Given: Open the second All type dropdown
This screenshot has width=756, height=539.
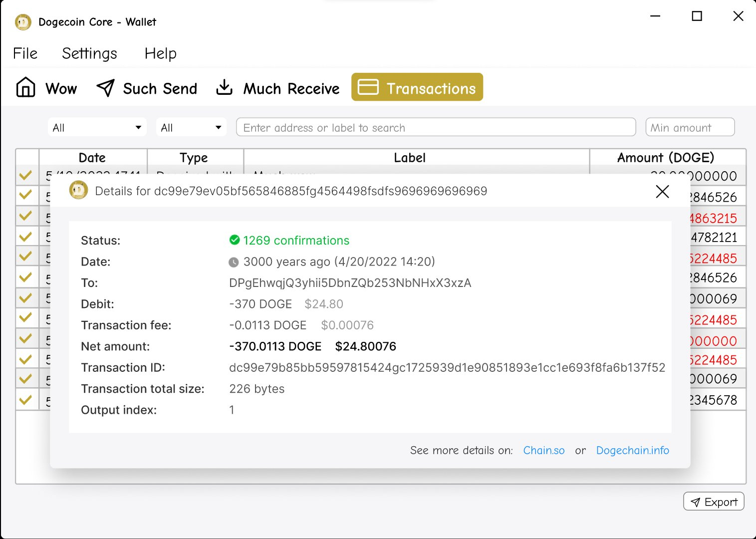Looking at the screenshot, I should click(x=191, y=127).
